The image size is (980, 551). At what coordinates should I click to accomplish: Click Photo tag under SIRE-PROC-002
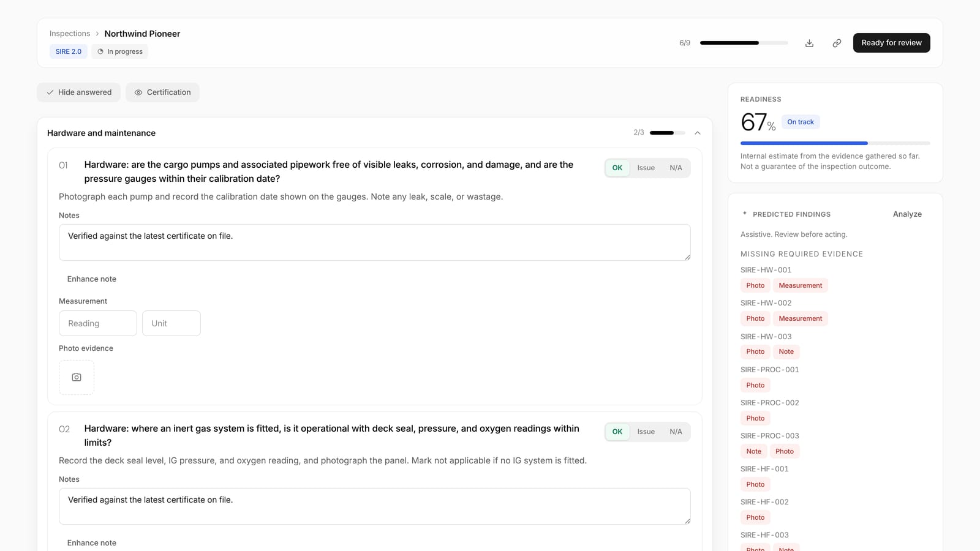tap(755, 418)
